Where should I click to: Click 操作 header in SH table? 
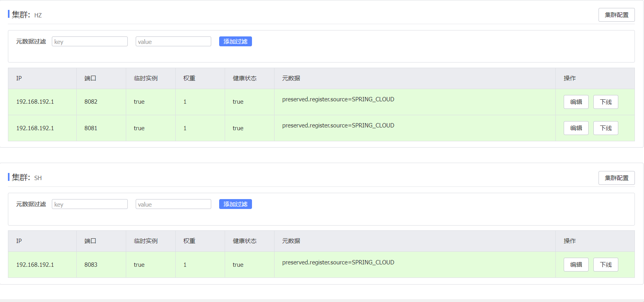570,241
